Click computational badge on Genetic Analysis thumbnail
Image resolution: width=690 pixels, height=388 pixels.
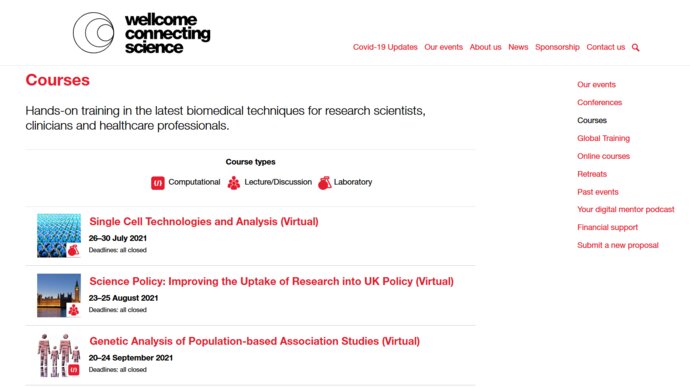[73, 370]
